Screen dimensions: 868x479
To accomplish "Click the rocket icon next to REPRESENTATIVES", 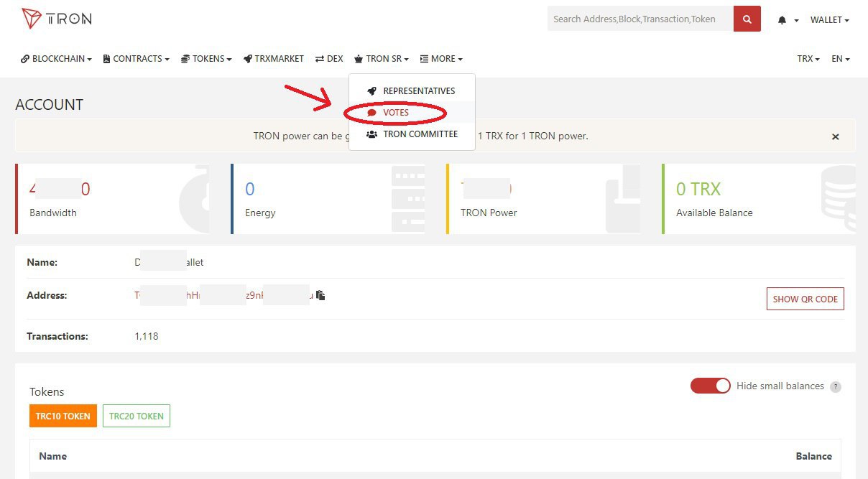I will coord(371,91).
